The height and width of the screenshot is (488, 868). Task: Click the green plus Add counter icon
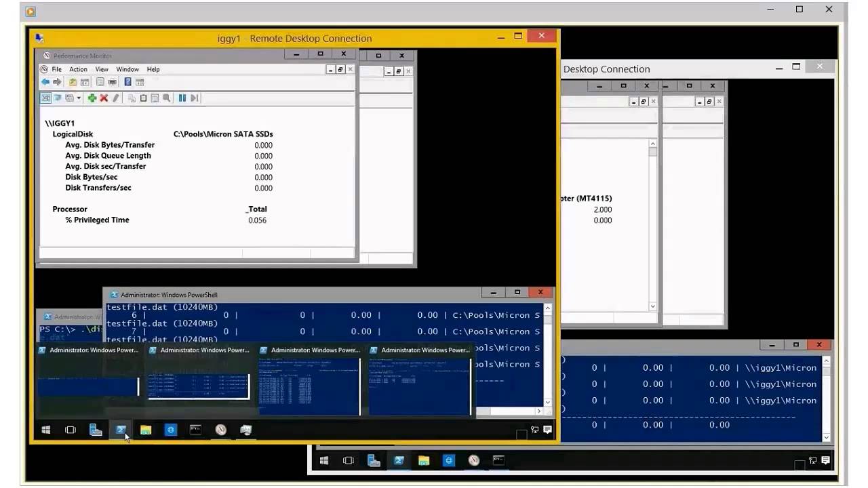pos(92,98)
